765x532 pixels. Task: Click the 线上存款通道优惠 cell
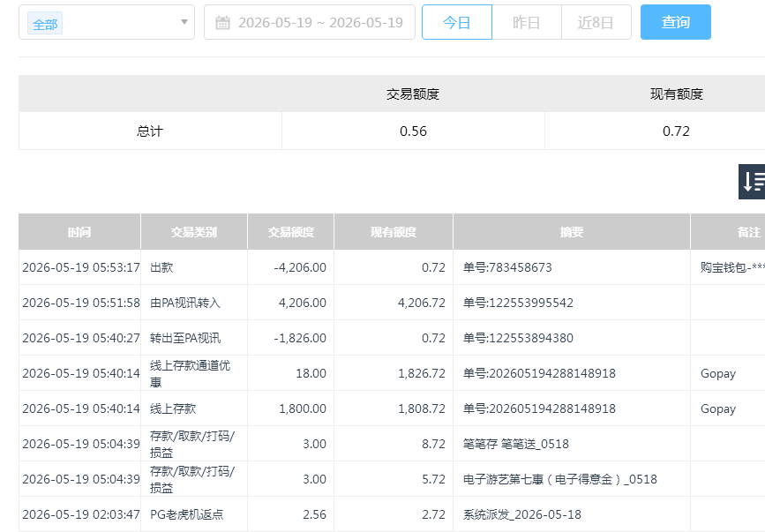point(194,373)
